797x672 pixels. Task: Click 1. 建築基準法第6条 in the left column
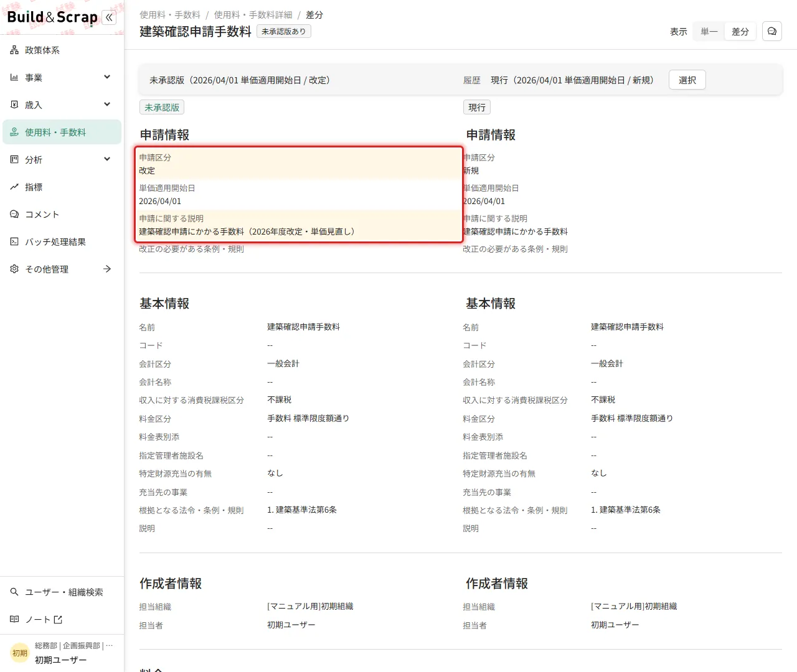click(302, 510)
